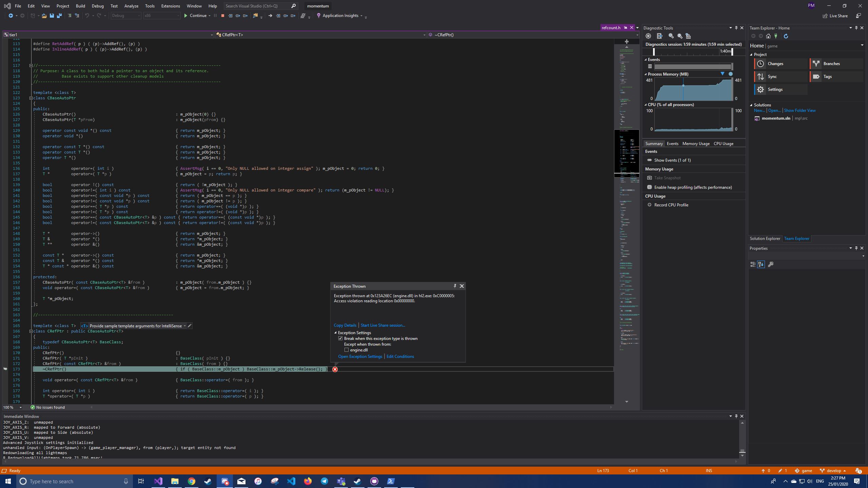This screenshot has height=488, width=868.
Task: Click Zoom Out in Diagnostic Tools
Action: [x=680, y=36]
